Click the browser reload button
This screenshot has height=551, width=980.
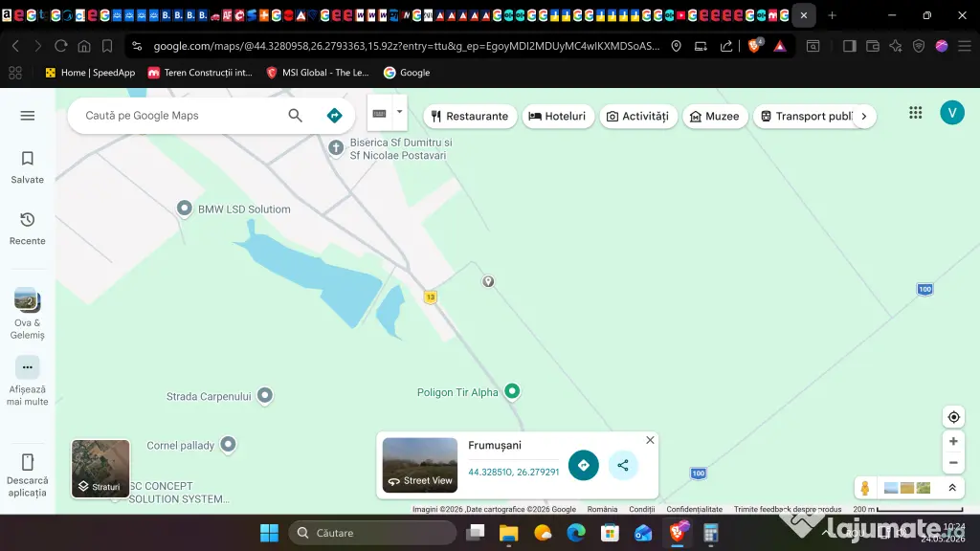click(60, 46)
